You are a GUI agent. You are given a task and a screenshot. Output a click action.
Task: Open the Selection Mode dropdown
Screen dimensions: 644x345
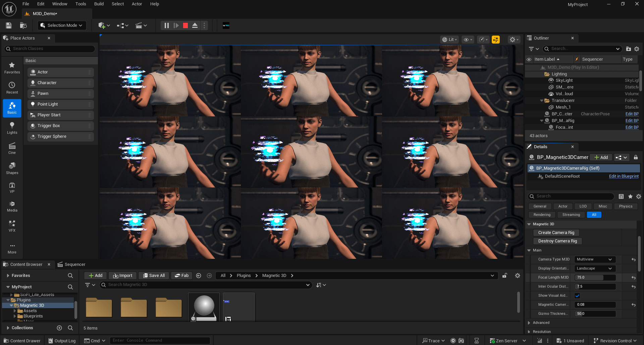click(x=62, y=25)
